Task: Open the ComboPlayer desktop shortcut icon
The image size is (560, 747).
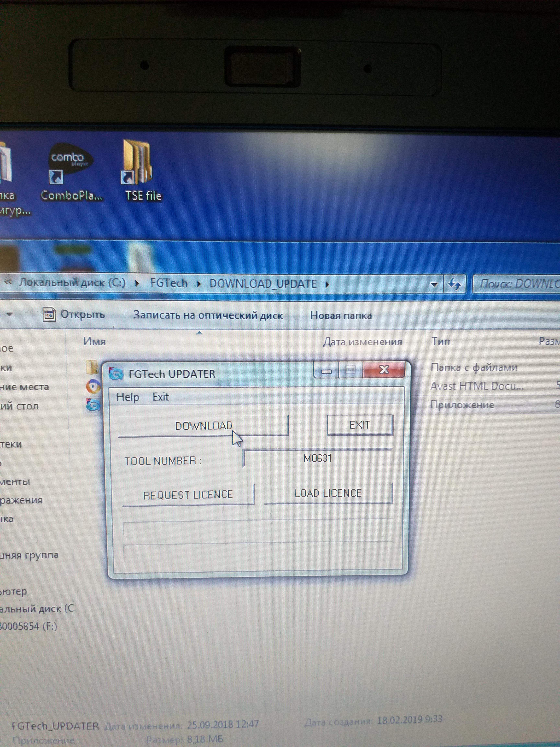Action: (70, 164)
